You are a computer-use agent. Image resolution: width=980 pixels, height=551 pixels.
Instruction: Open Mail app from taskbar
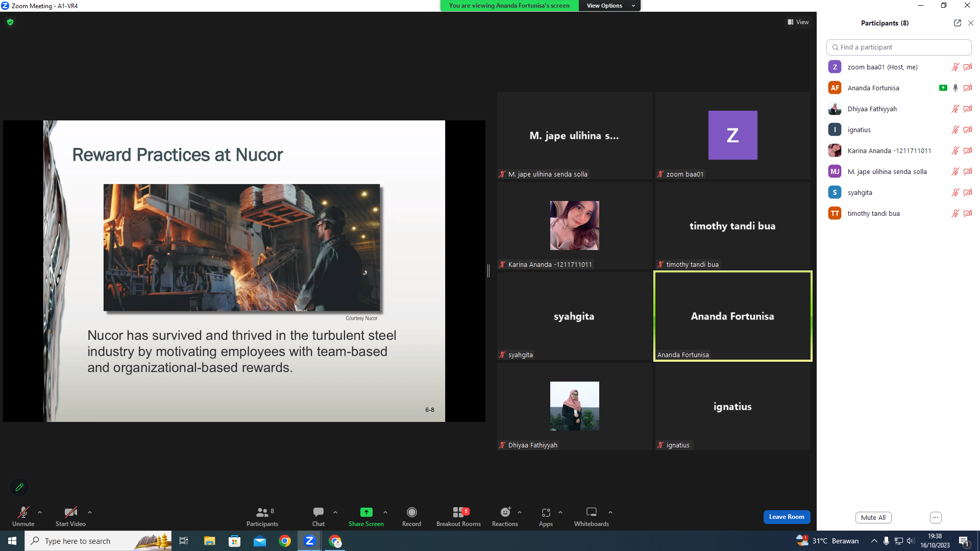(x=260, y=541)
